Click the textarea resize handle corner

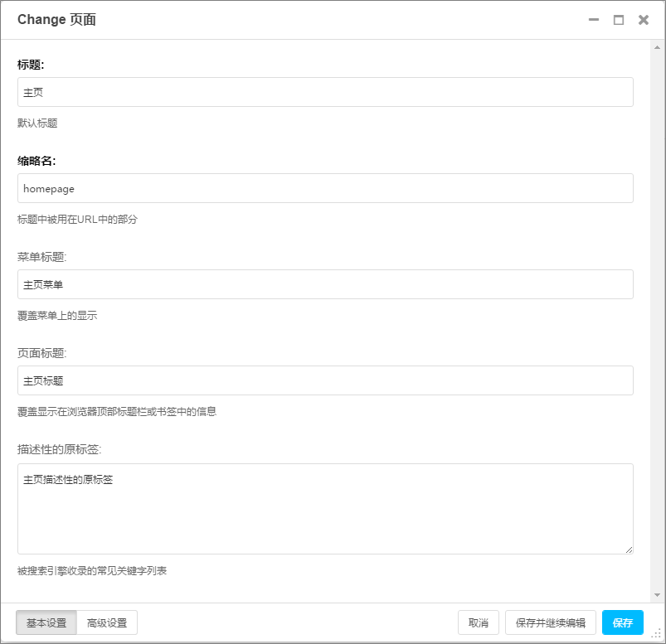click(629, 550)
